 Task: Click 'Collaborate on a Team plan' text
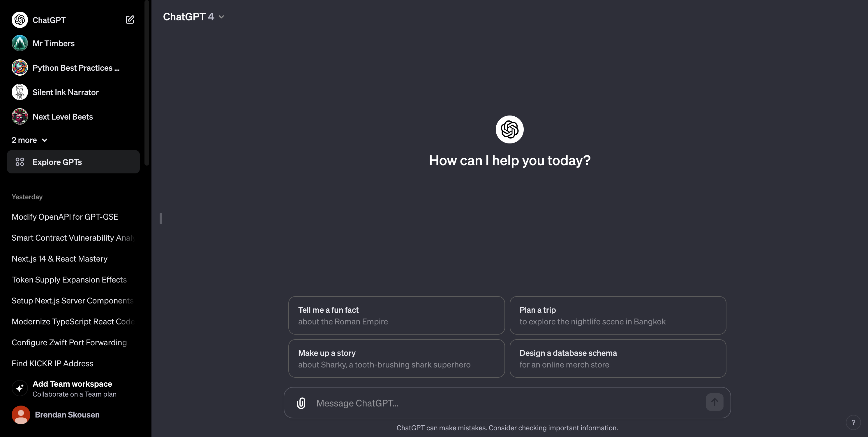[x=75, y=394]
